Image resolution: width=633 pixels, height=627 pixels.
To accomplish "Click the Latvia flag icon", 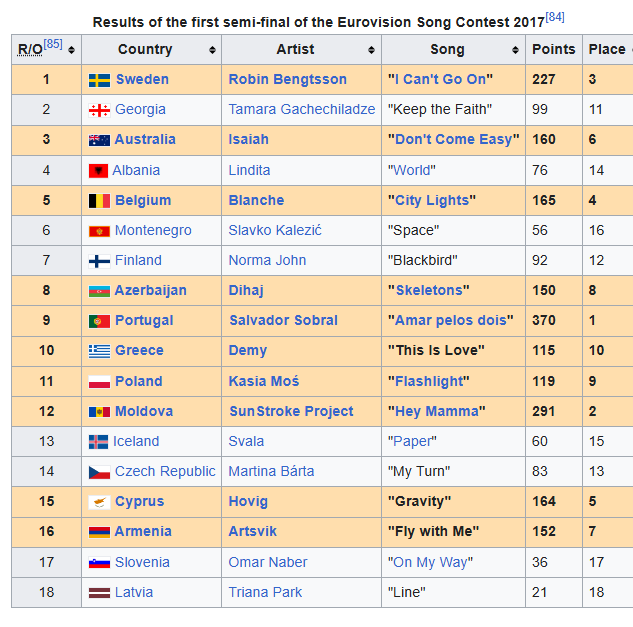I will tap(99, 593).
